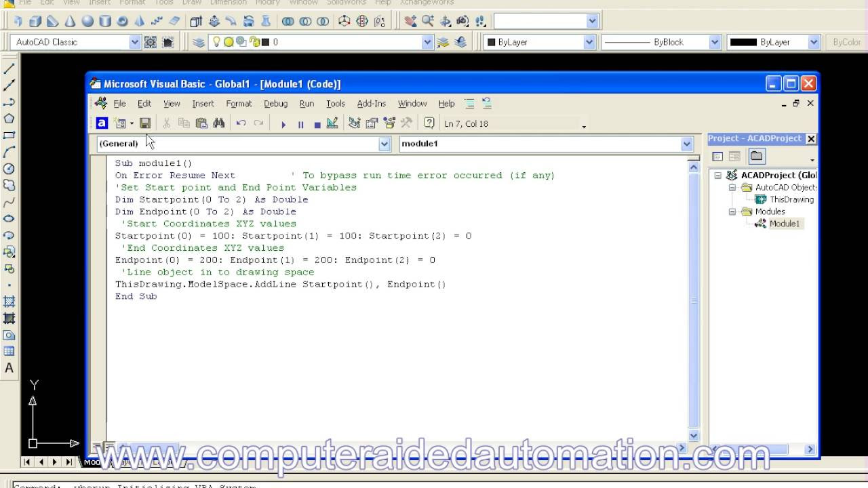Image resolution: width=868 pixels, height=488 pixels.
Task: Select the AutoCAD Line draw tool
Action: 9,69
